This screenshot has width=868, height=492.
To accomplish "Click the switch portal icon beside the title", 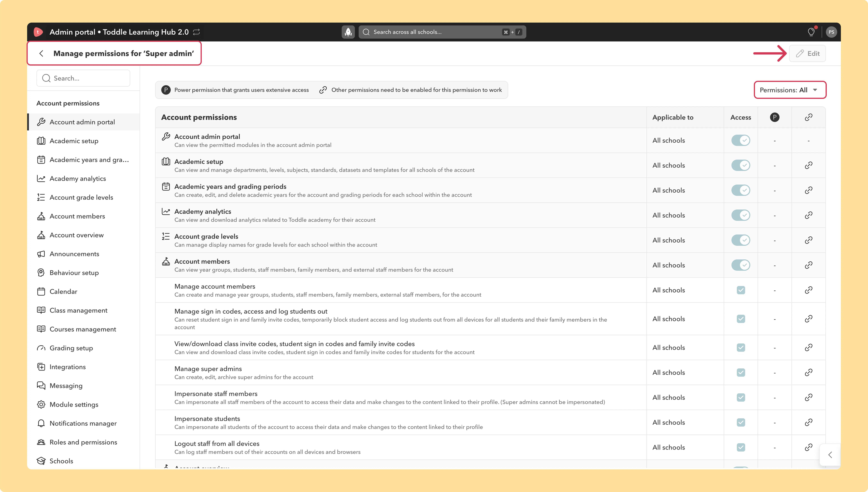I will [196, 32].
